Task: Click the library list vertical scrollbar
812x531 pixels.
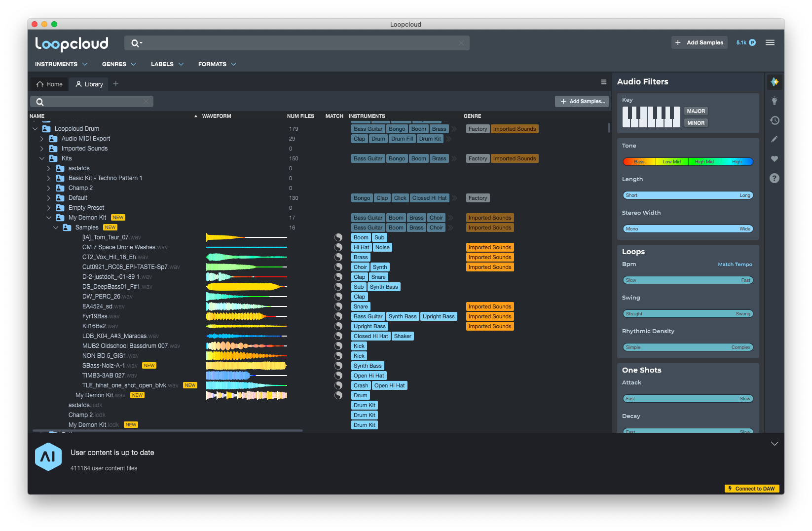Action: coord(609,128)
